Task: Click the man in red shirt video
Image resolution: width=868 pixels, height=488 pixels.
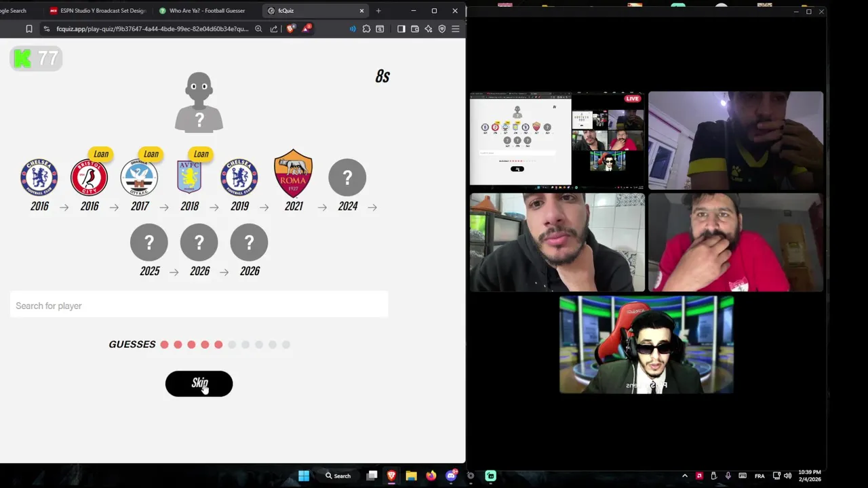Action: [736, 243]
